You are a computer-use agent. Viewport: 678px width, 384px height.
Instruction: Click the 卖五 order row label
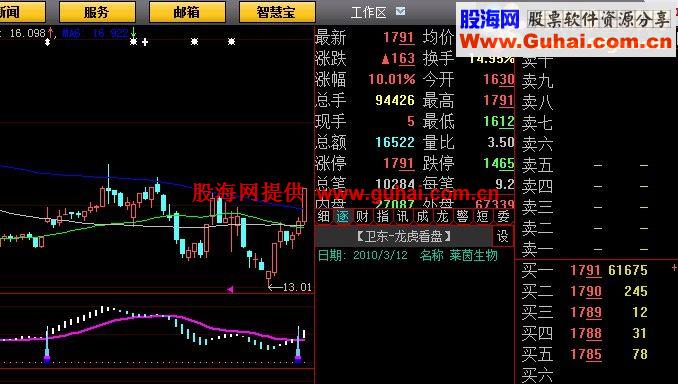point(537,165)
